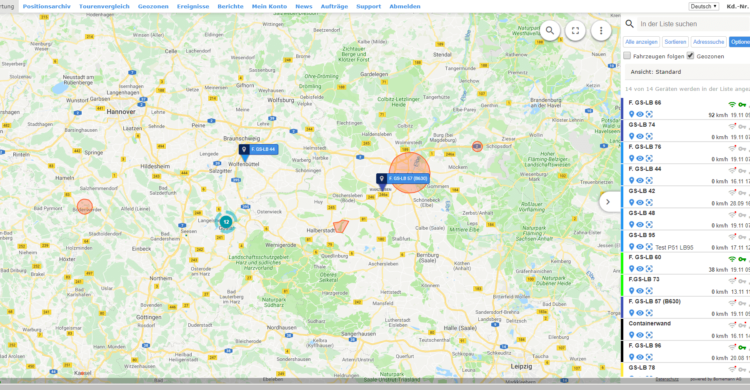This screenshot has width=750, height=390.
Task: Click the F. GS-LB 57 (B630) map marker
Action: [402, 178]
